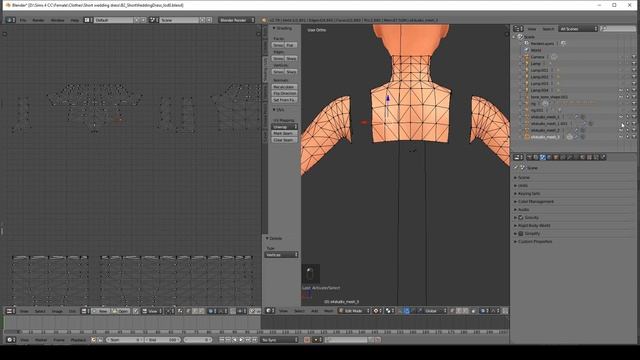Open the Render properties tab icon
Screen dimensions: 640x360
coord(530,157)
